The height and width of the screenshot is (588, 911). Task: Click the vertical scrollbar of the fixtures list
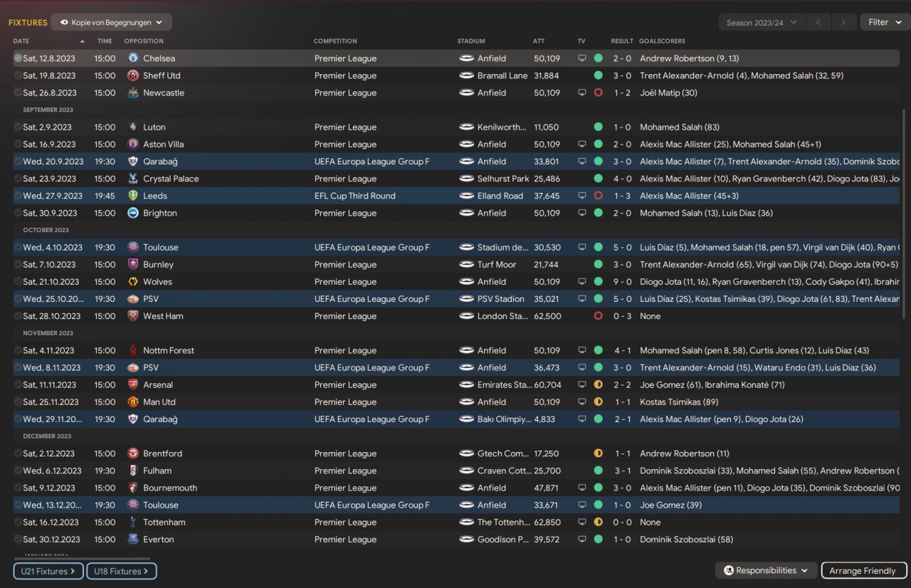pos(905,214)
